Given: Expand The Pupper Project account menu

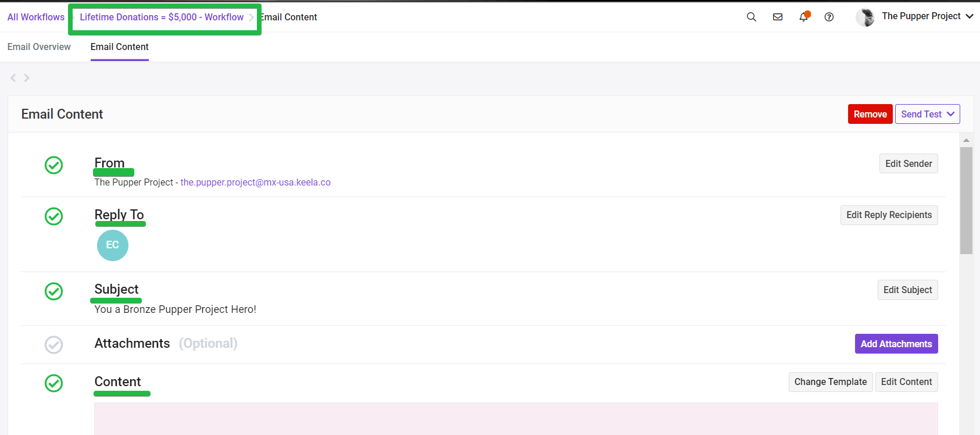Looking at the screenshot, I should click(x=927, y=16).
